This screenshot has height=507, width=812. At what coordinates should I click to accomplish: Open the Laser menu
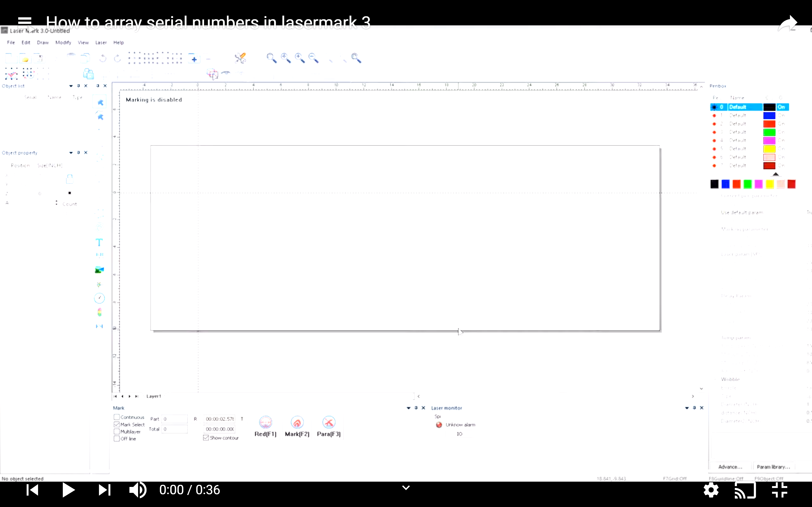(x=101, y=43)
